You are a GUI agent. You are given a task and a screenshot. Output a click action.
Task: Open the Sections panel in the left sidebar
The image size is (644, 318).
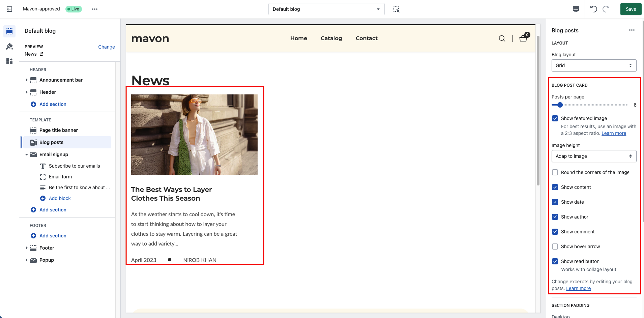[9, 31]
